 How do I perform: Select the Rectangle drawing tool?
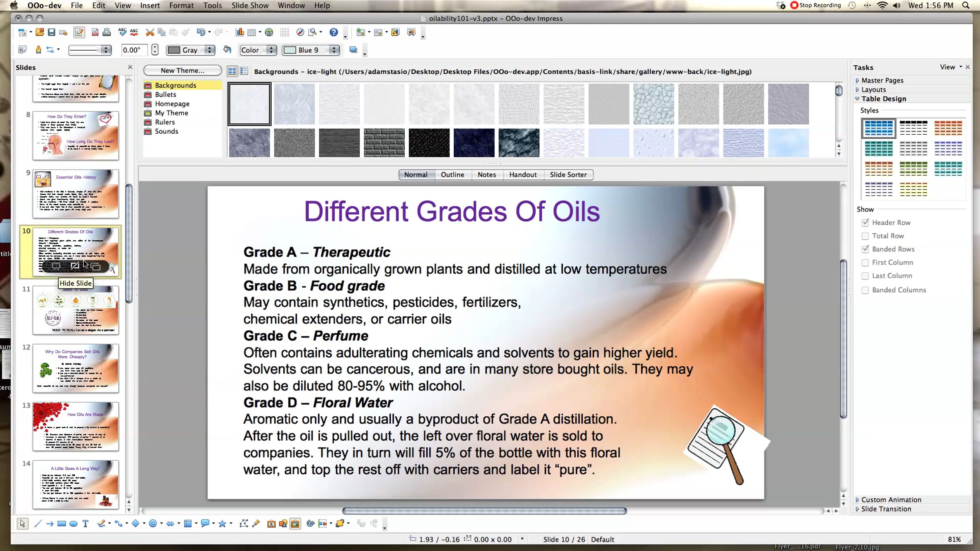(62, 524)
